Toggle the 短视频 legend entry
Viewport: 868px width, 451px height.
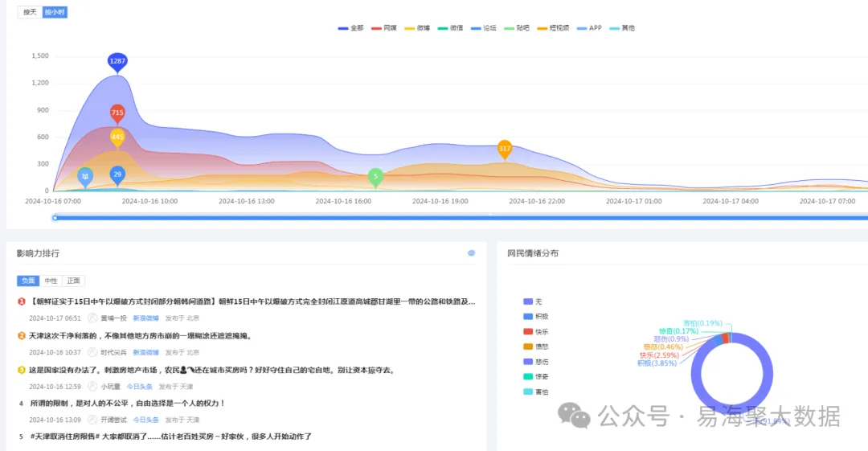click(x=553, y=27)
